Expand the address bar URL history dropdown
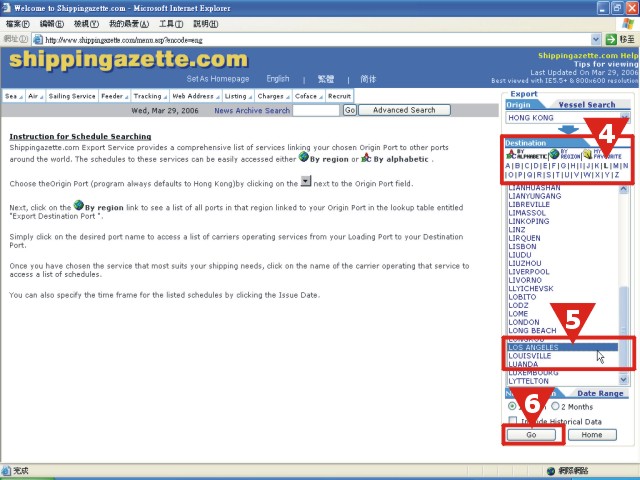This screenshot has width=640, height=480. coord(596,40)
